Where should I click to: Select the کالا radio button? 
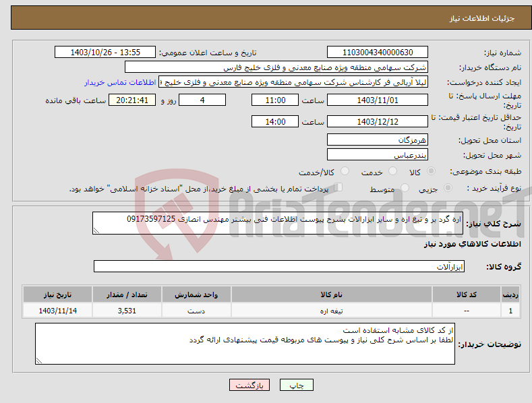click(432, 171)
